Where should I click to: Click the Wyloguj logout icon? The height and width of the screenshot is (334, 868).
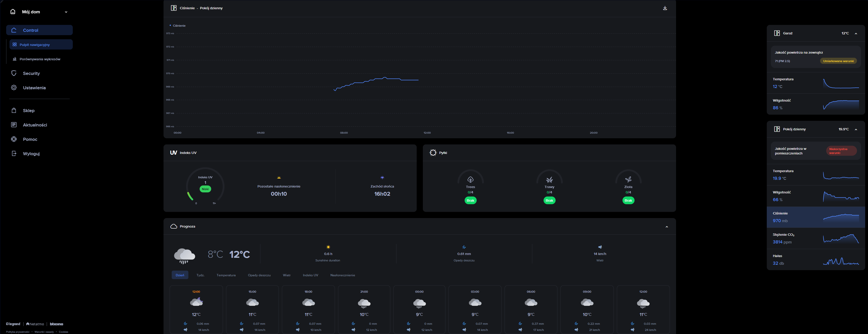click(x=14, y=153)
